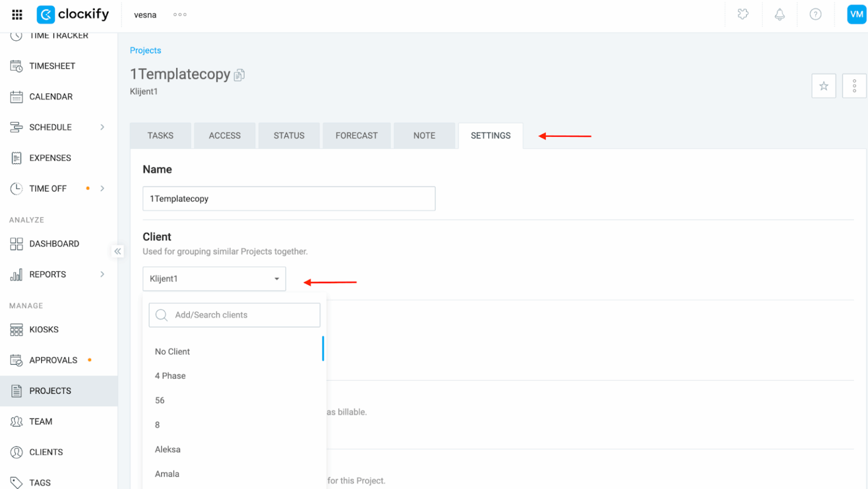Screen dimensions: 868x489
Task: Open Dashboard from the sidebar
Action: [54, 244]
